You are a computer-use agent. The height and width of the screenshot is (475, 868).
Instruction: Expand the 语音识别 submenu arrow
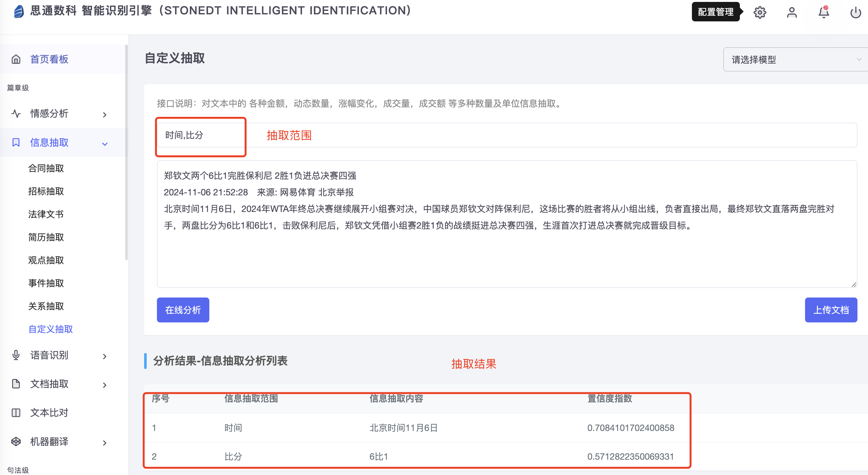coord(105,356)
